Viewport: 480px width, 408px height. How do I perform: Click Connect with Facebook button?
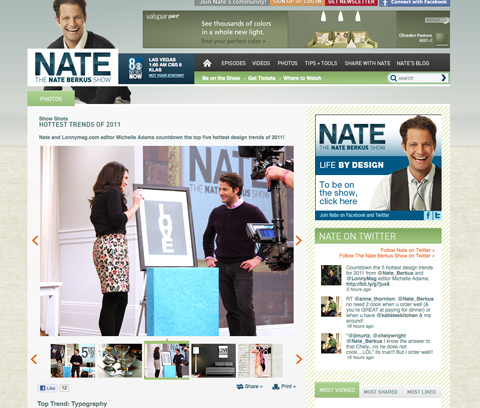click(414, 2)
